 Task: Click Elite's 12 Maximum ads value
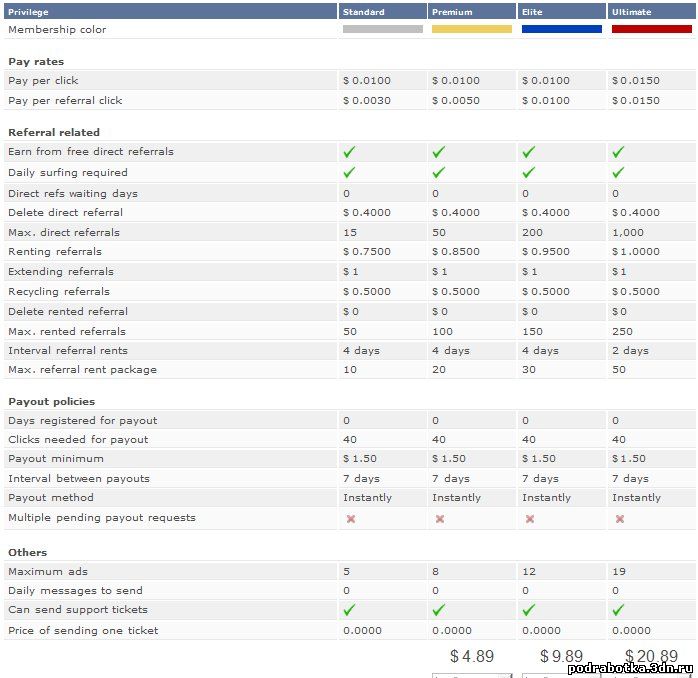pos(529,572)
